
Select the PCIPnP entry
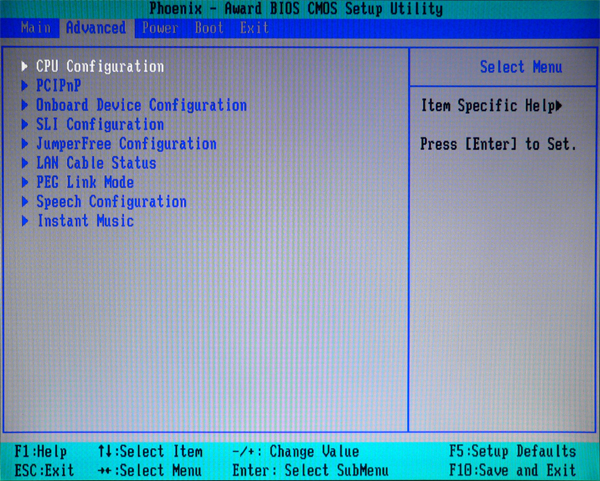coord(59,86)
